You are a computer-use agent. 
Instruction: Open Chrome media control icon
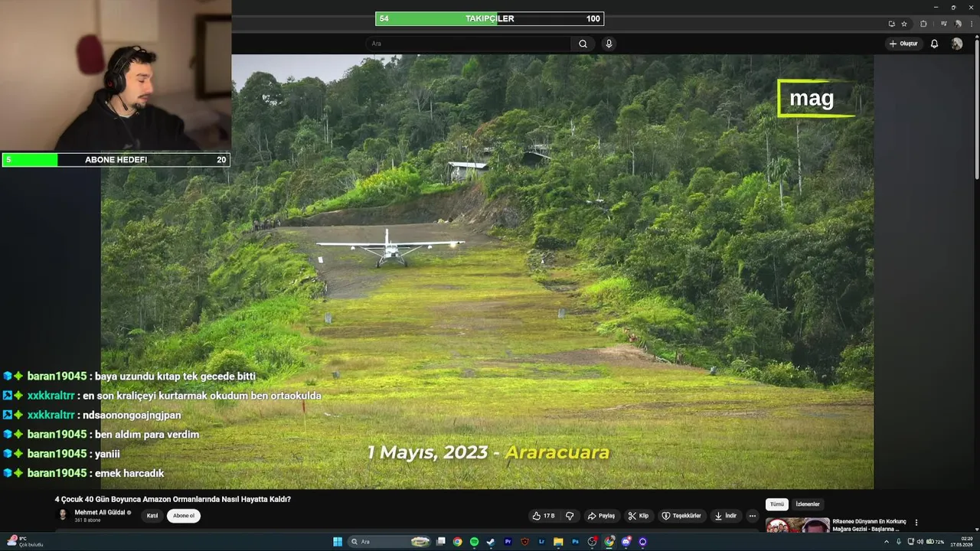click(944, 24)
